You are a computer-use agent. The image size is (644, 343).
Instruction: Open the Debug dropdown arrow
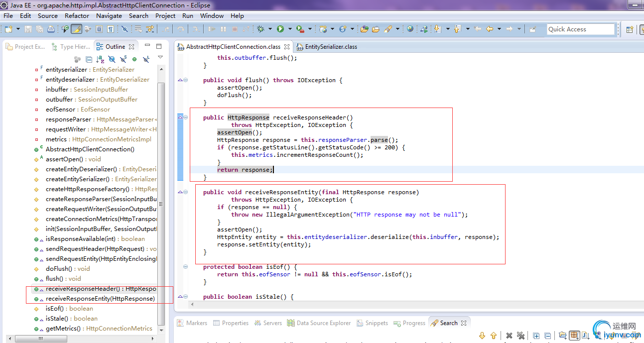tap(270, 29)
